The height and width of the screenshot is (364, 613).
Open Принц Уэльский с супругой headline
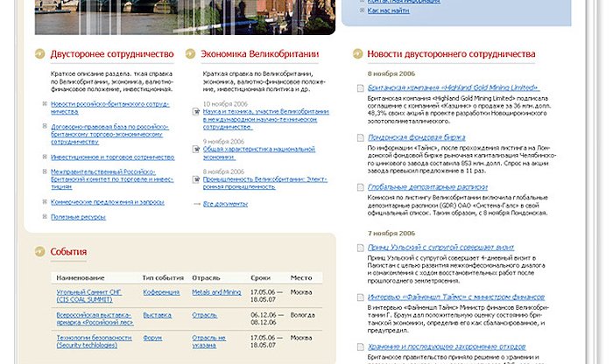[440, 248]
